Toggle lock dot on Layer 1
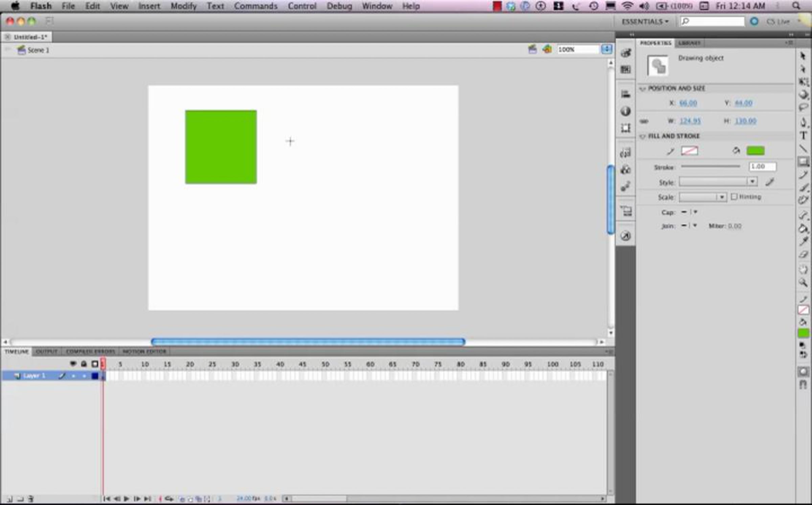The width and height of the screenshot is (812, 505). click(x=84, y=376)
